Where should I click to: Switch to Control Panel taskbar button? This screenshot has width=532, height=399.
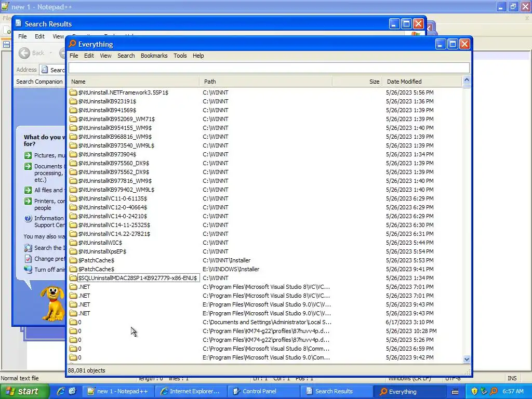pyautogui.click(x=263, y=391)
